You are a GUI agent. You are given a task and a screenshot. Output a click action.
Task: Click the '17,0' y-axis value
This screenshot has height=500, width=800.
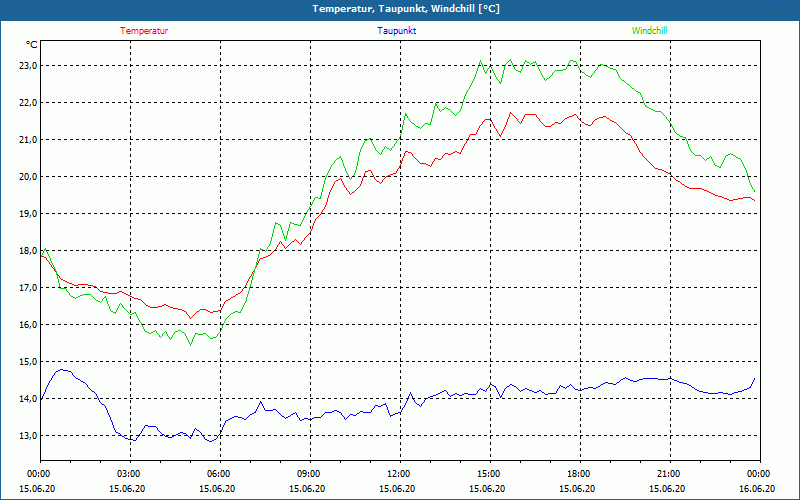coord(27,288)
